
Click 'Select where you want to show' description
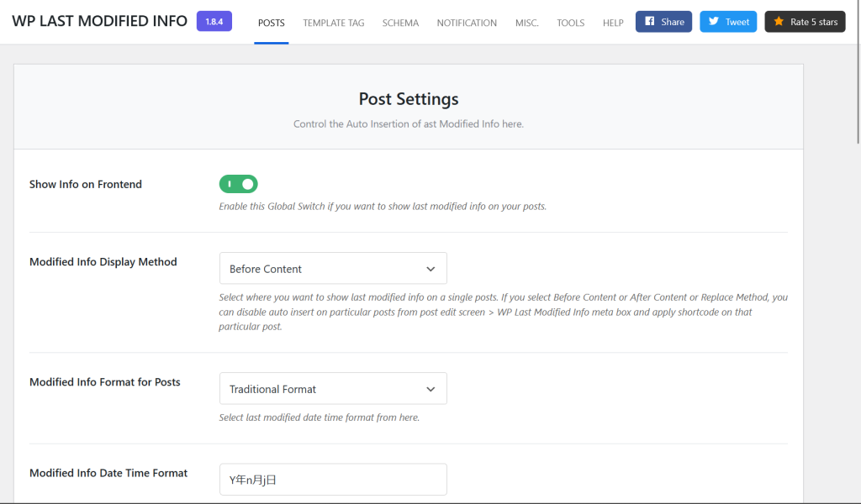(x=503, y=312)
